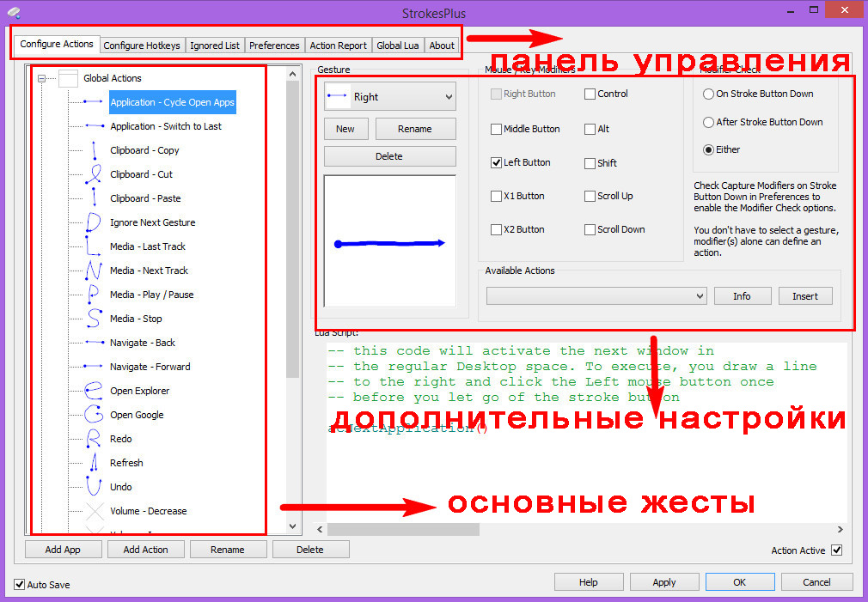The image size is (868, 602).
Task: Open the Global Lua tab
Action: coord(397,46)
